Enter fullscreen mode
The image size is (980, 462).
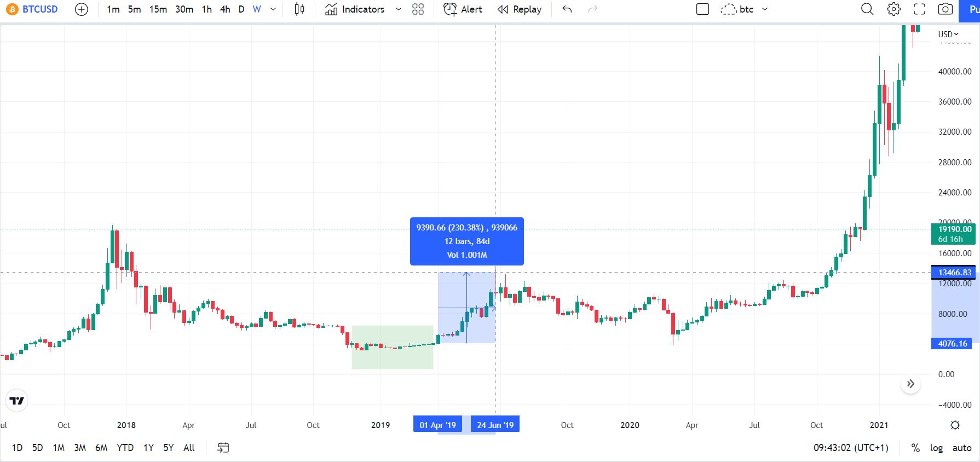tap(920, 9)
